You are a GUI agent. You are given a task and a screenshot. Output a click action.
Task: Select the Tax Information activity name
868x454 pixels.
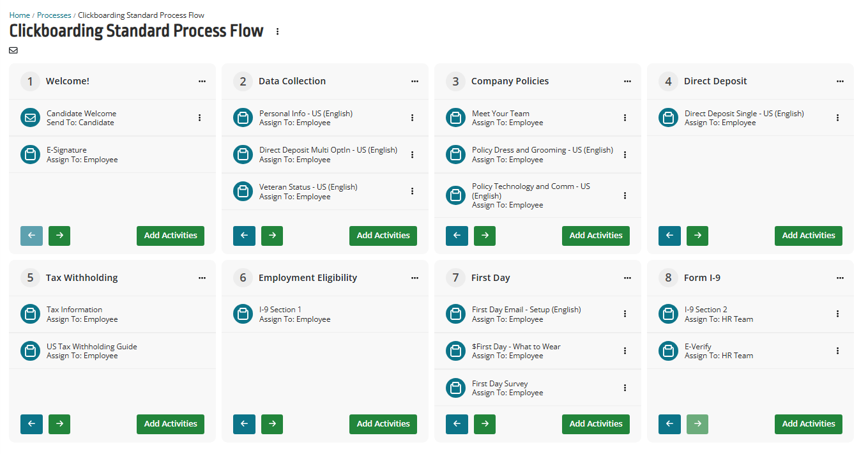coord(74,310)
